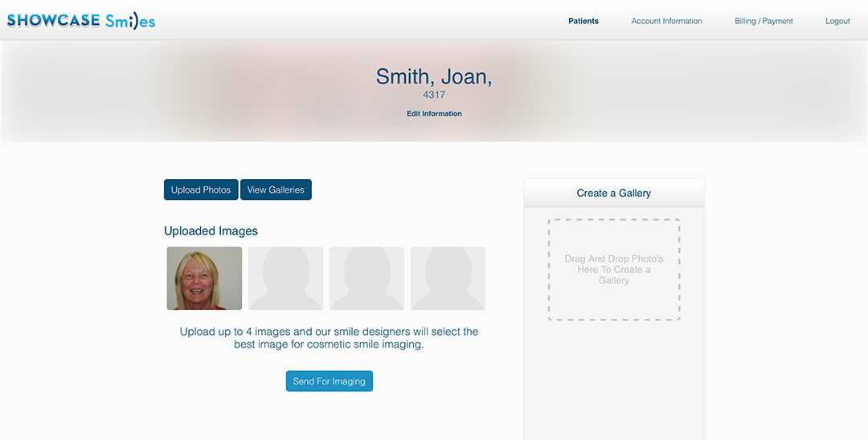Click the Uploaded Images section heading
Image resolution: width=868 pixels, height=440 pixels.
click(211, 230)
